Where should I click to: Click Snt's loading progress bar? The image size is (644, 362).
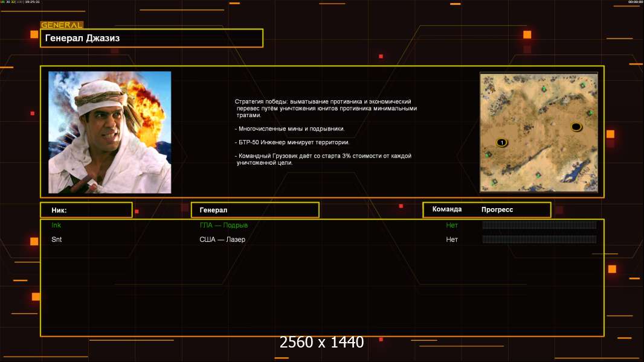click(x=539, y=240)
